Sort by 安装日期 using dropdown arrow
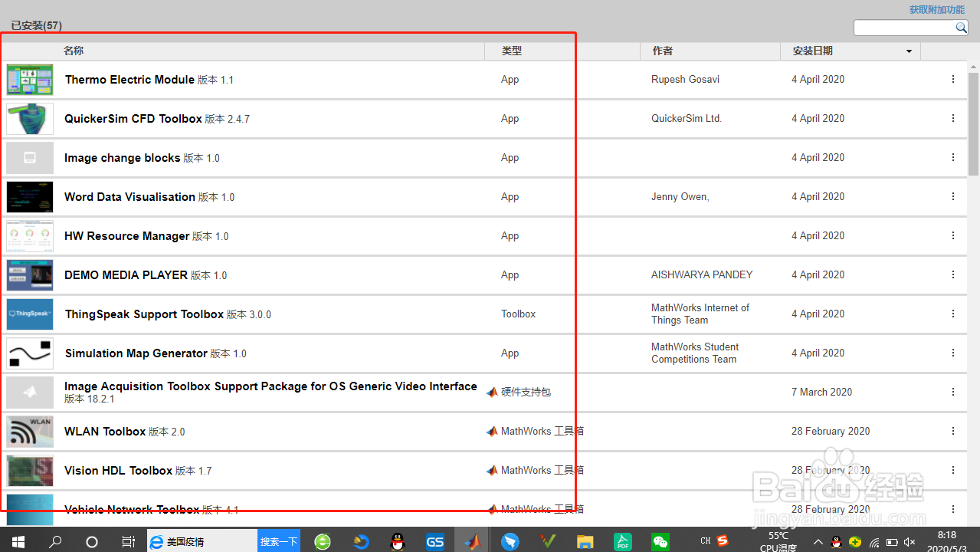980x552 pixels. tap(910, 51)
